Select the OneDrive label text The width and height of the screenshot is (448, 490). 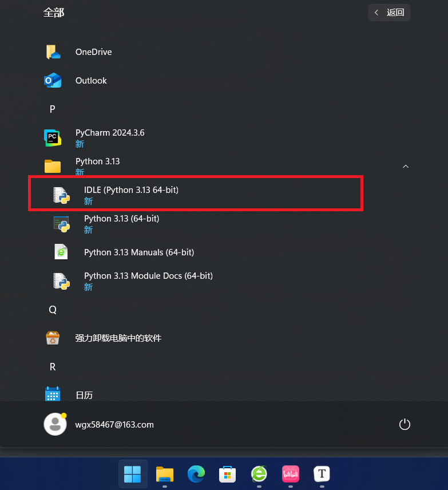[x=93, y=52]
